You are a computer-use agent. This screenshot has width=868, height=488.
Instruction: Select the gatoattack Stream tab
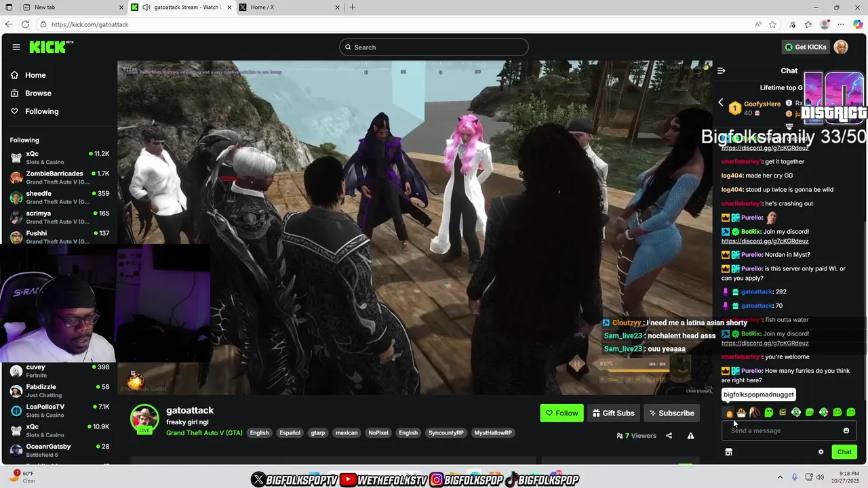(x=182, y=7)
